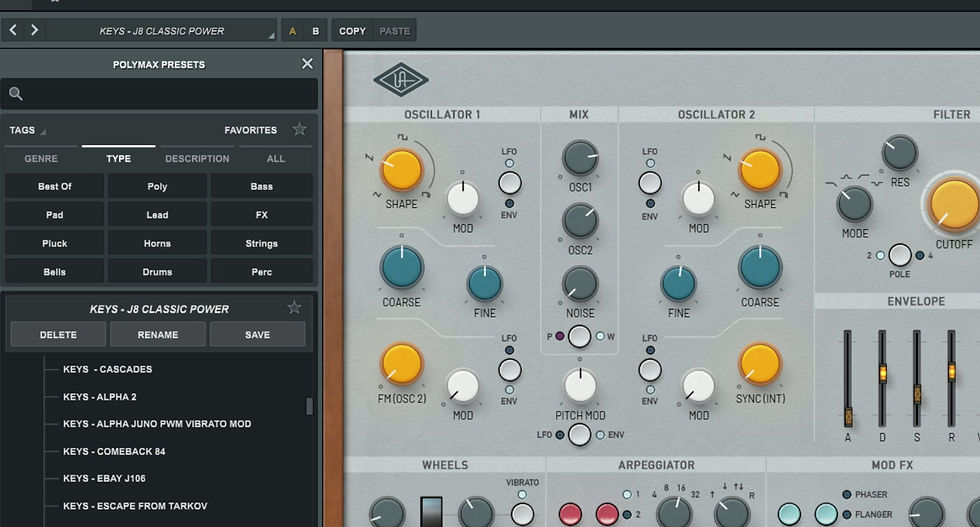Click Oscillator 2 yellow SHAPE knob
980x527 pixels.
[x=760, y=169]
